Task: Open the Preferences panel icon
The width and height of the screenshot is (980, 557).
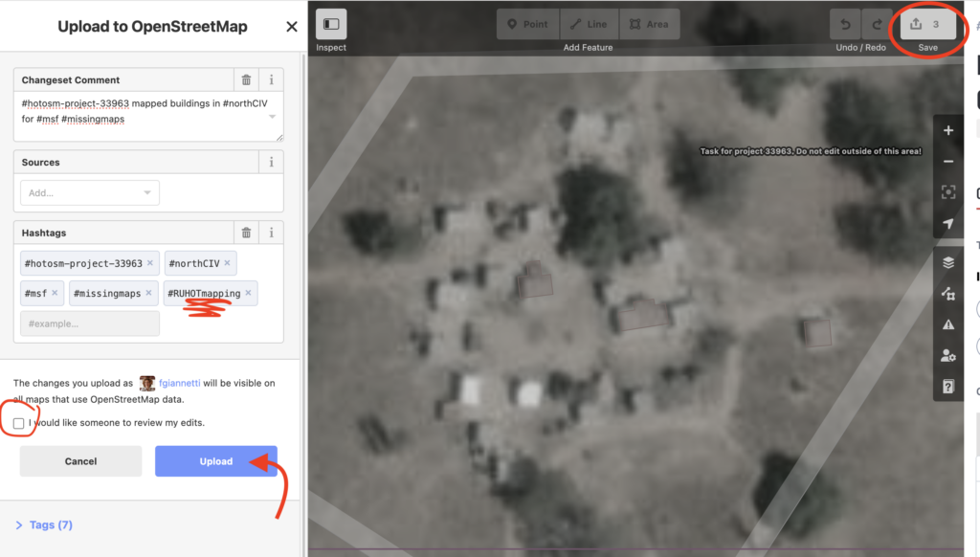Action: point(947,355)
